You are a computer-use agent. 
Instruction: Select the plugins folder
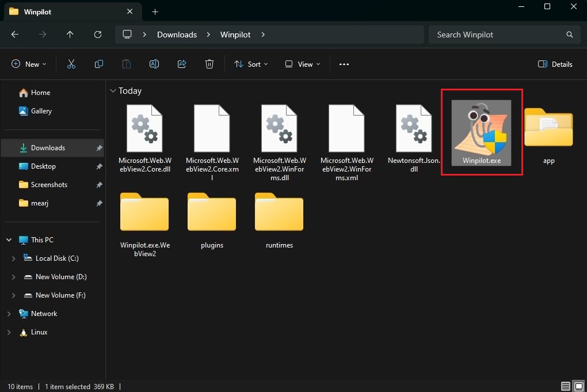point(212,220)
